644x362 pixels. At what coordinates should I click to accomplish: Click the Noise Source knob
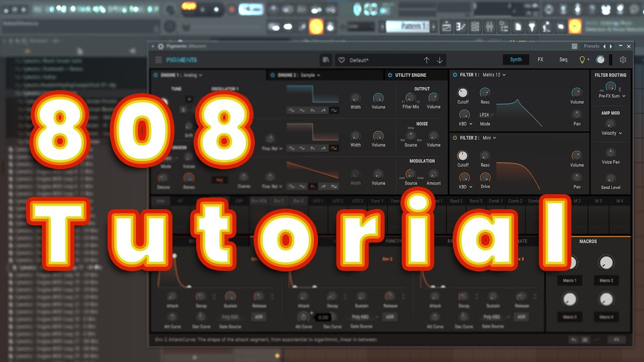(x=411, y=136)
